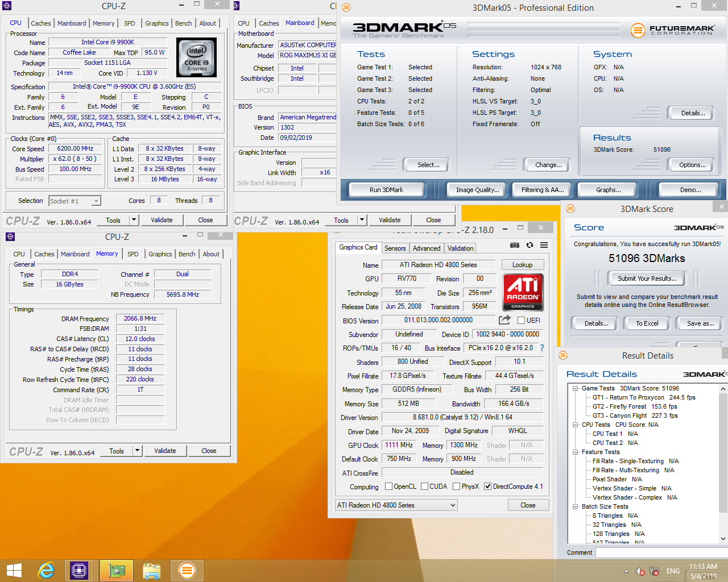Collapse the Game Tests tree node
728x582 pixels.
[x=575, y=388]
